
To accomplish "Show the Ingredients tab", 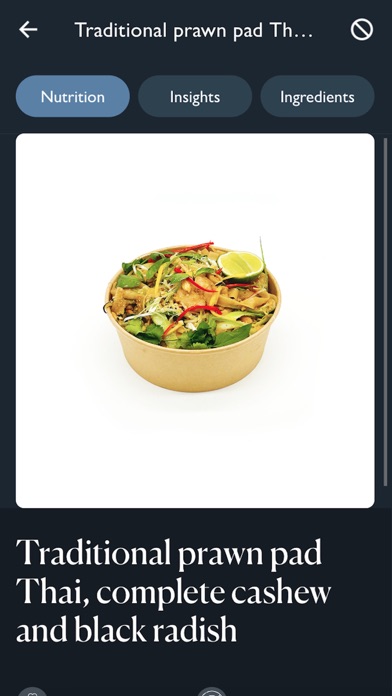I will (x=317, y=96).
